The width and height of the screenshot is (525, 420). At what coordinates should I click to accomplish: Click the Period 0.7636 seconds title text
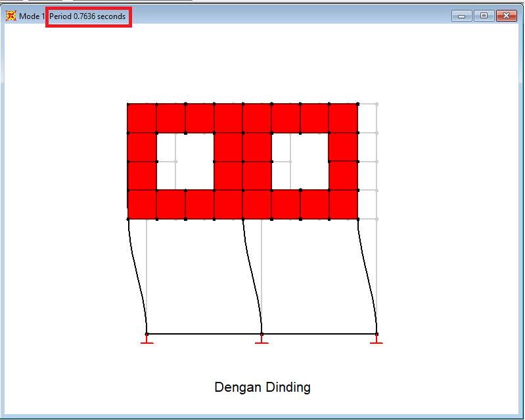point(87,16)
